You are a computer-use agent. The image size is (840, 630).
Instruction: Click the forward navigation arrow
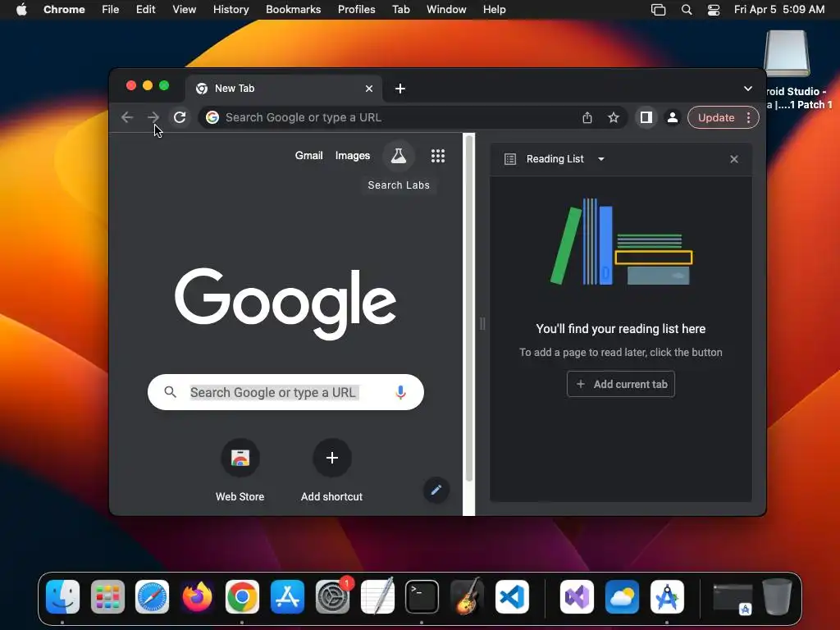click(153, 117)
